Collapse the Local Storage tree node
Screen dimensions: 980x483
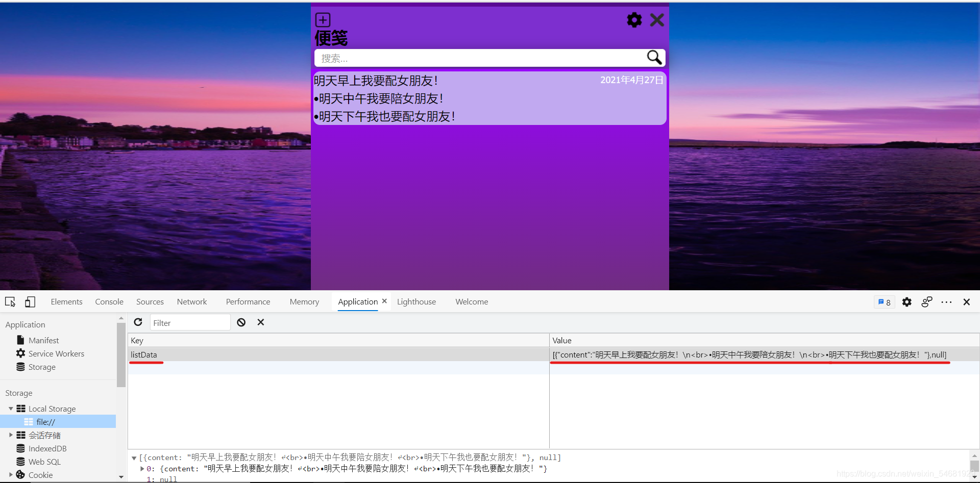point(11,409)
